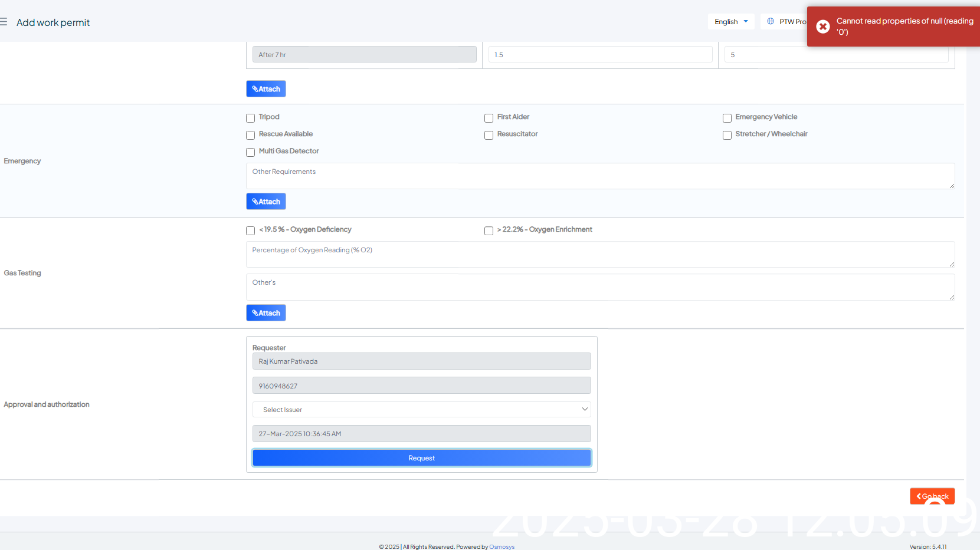Viewport: 980px width, 550px height.
Task: Focus the Percentage of Oxygen Reading field
Action: 599,254
